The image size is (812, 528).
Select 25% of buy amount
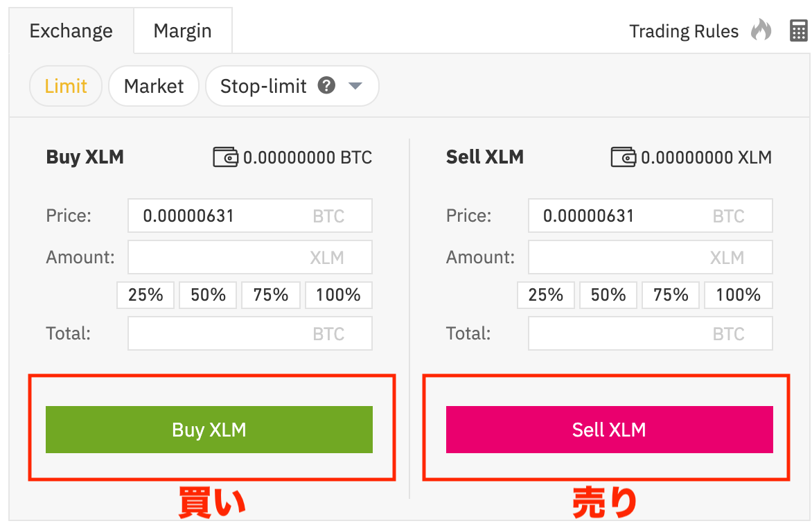[x=145, y=294]
